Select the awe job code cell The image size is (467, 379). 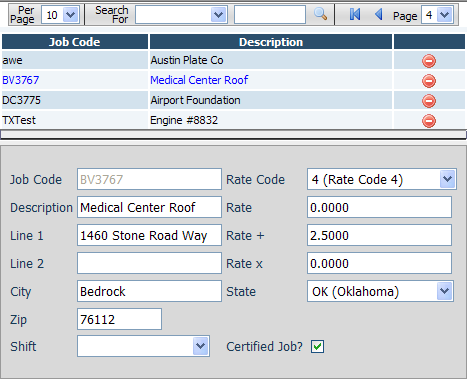click(75, 60)
